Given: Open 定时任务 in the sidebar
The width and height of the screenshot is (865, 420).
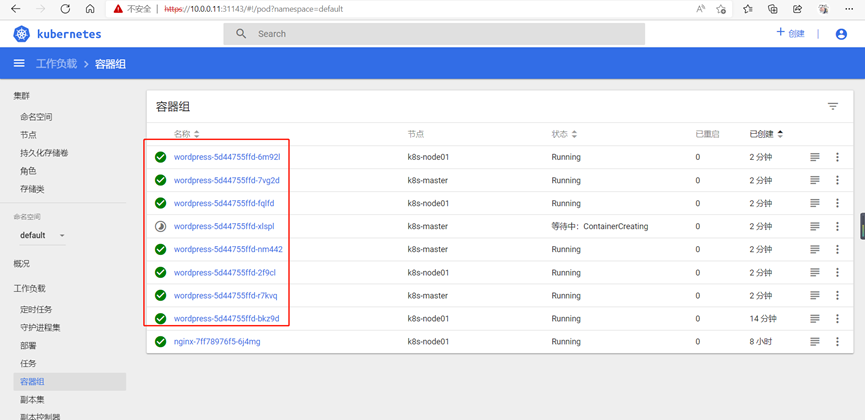Looking at the screenshot, I should [x=36, y=310].
